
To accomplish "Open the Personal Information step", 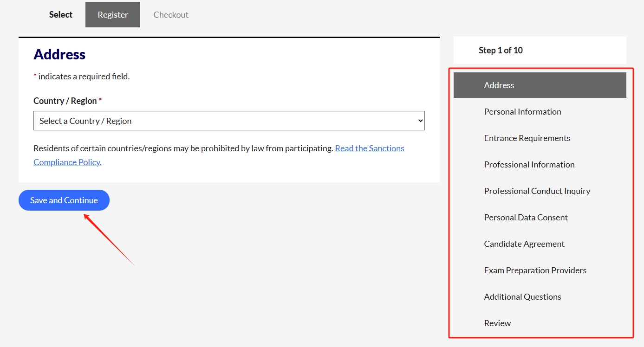I will [522, 112].
